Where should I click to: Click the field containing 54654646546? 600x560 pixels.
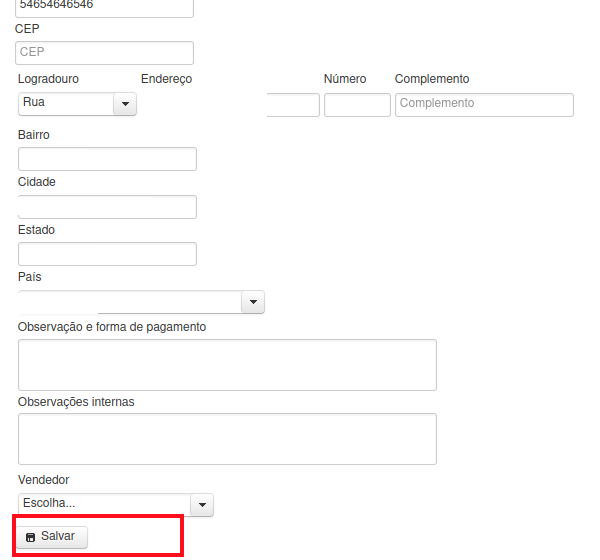pos(104,7)
